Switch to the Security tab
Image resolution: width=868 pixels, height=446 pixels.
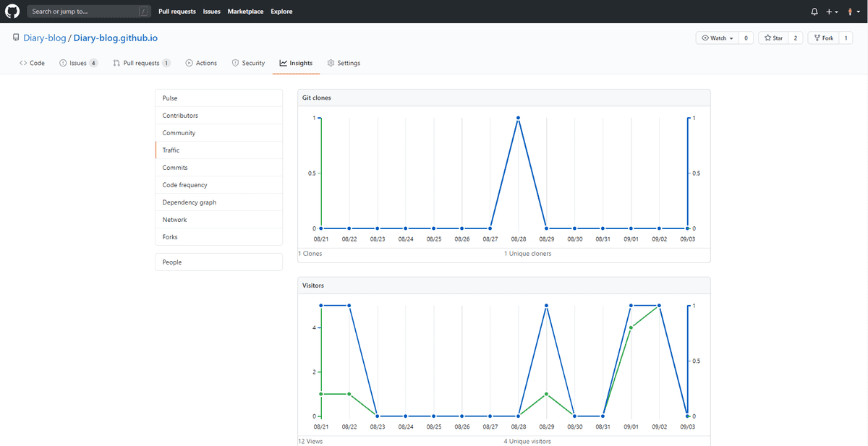click(x=248, y=63)
